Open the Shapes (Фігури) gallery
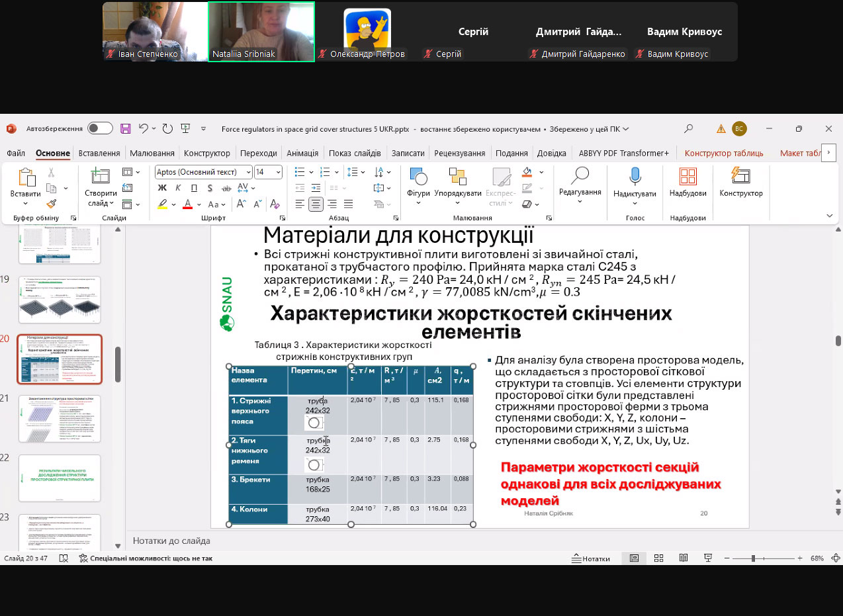The height and width of the screenshot is (616, 843). coord(418,177)
